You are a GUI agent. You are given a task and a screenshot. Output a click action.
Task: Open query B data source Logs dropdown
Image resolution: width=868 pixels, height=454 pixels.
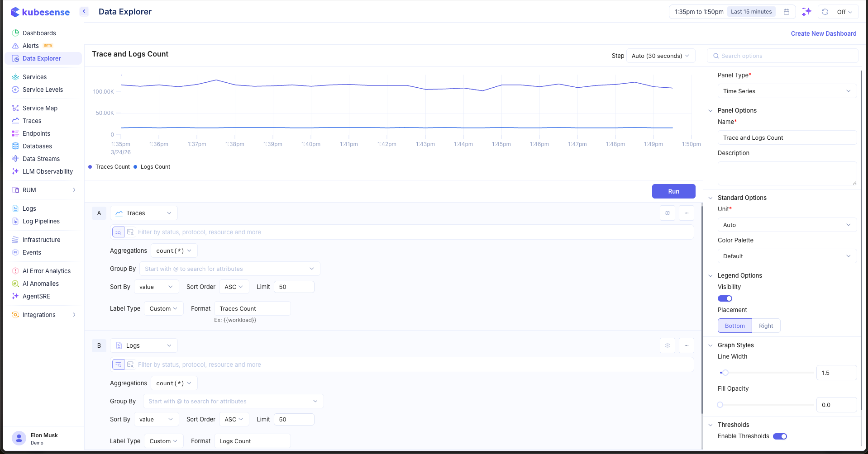pos(144,345)
